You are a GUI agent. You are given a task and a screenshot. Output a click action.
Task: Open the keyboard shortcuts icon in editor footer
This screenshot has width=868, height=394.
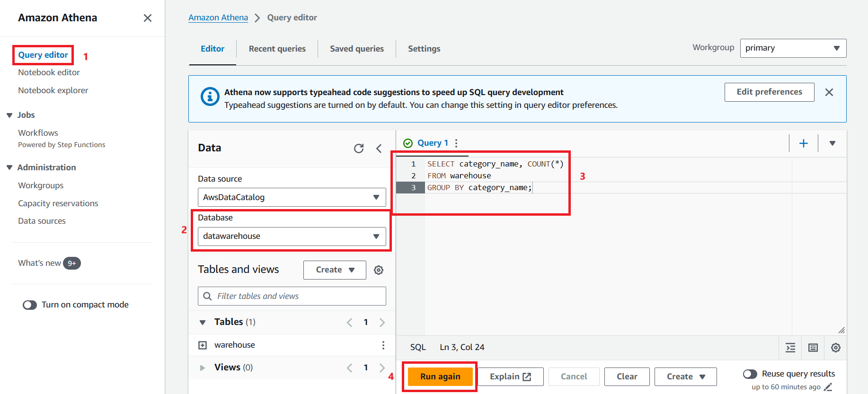(x=813, y=348)
